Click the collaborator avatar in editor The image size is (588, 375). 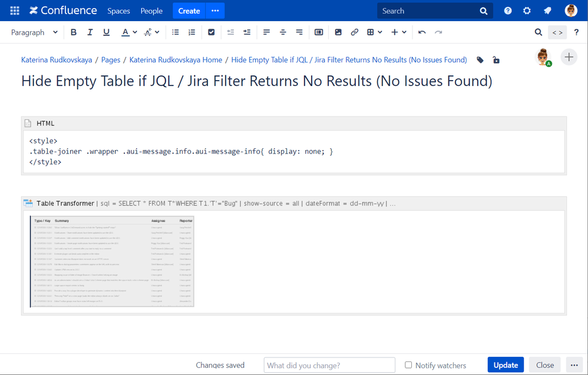543,57
